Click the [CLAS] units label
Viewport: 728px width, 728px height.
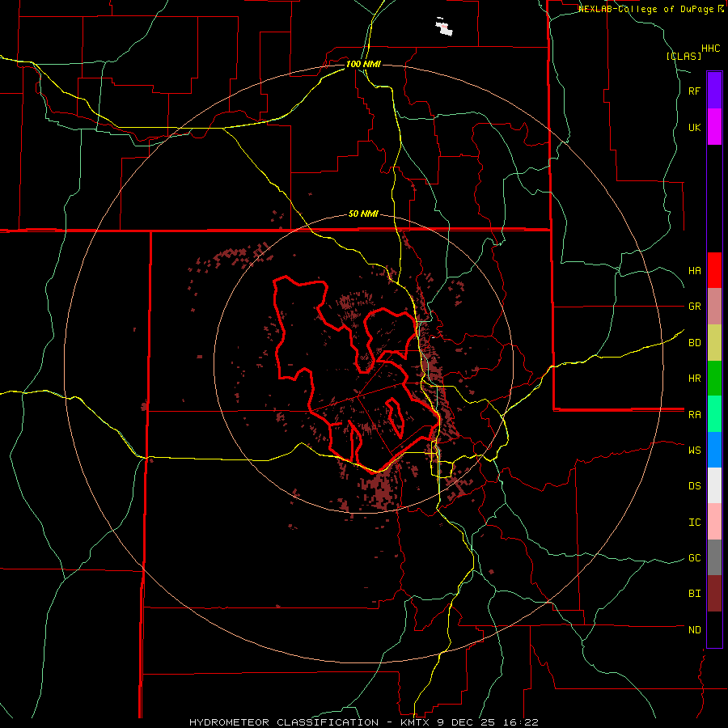[684, 56]
